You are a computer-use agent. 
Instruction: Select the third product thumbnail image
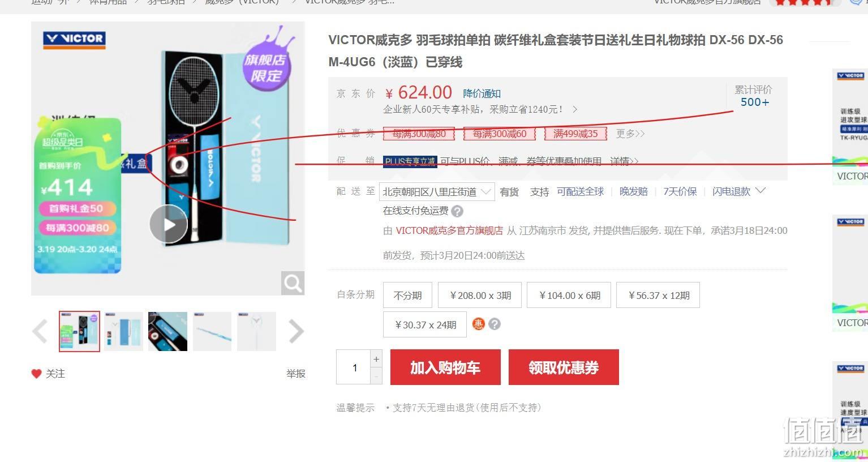(x=167, y=331)
